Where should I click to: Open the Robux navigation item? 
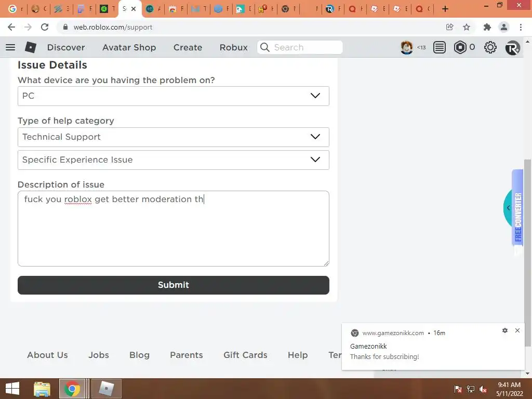233,47
